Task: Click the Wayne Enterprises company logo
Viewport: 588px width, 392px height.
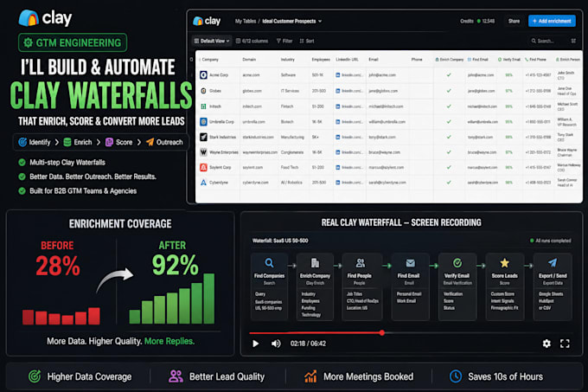Action: click(x=203, y=152)
